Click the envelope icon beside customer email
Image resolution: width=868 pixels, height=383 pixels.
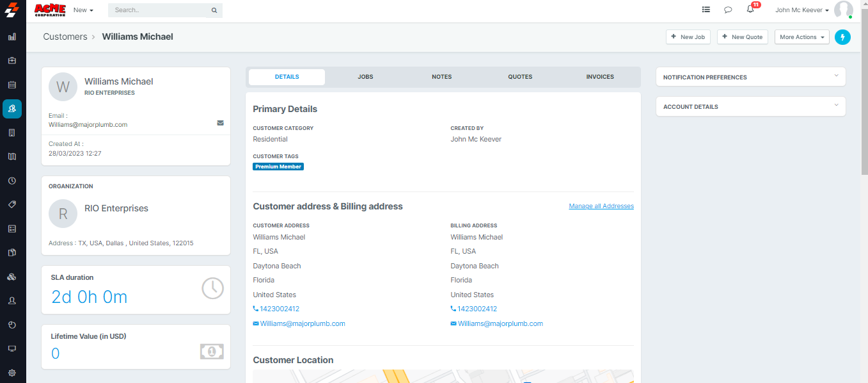pos(220,123)
